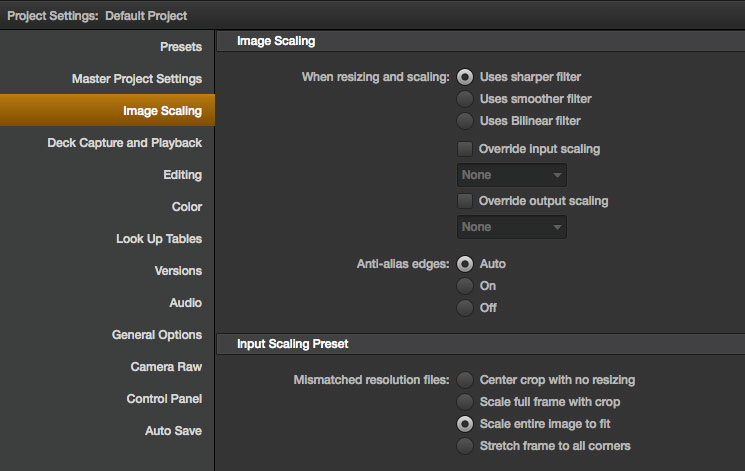The image size is (745, 471).
Task: Enable Override output scaling checkbox
Action: pos(465,201)
